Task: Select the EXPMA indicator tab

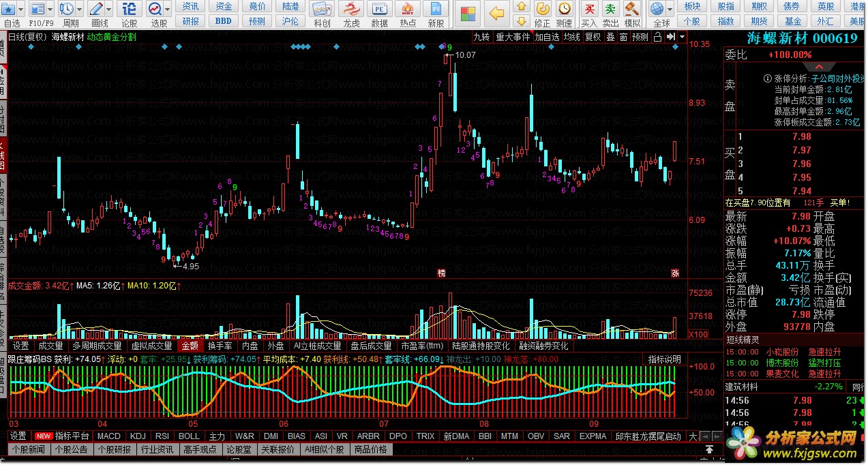Action: 593,436
